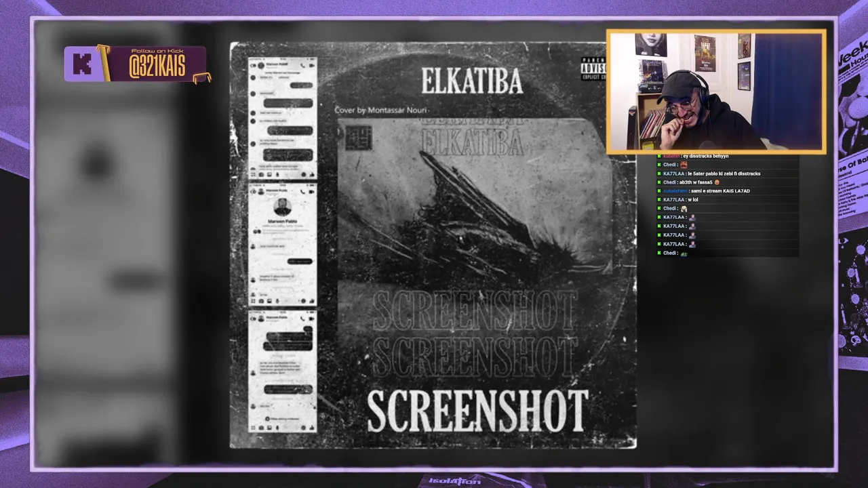Click the laughing emoji after 'ab3th w fassa5'
The width and height of the screenshot is (868, 488).
pos(717,182)
